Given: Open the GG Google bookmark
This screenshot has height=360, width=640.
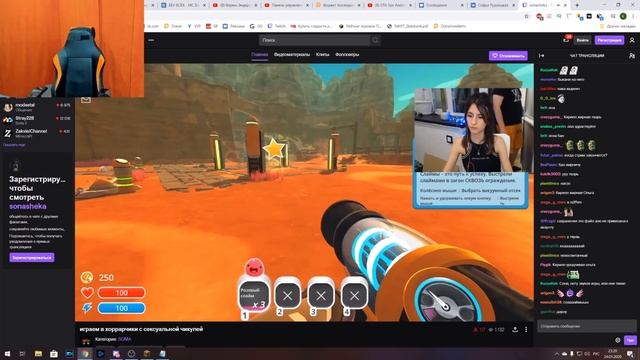Looking at the screenshot, I should [x=256, y=26].
